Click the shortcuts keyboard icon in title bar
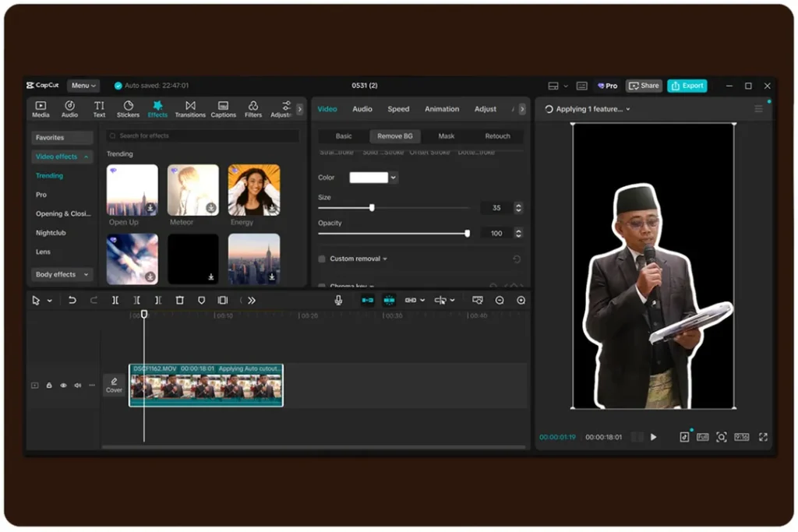798x532 pixels. [x=581, y=86]
